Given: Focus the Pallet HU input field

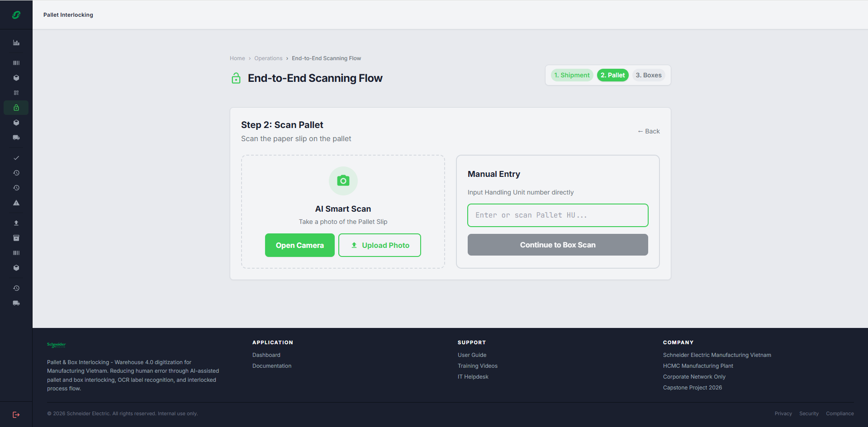Looking at the screenshot, I should (x=558, y=215).
